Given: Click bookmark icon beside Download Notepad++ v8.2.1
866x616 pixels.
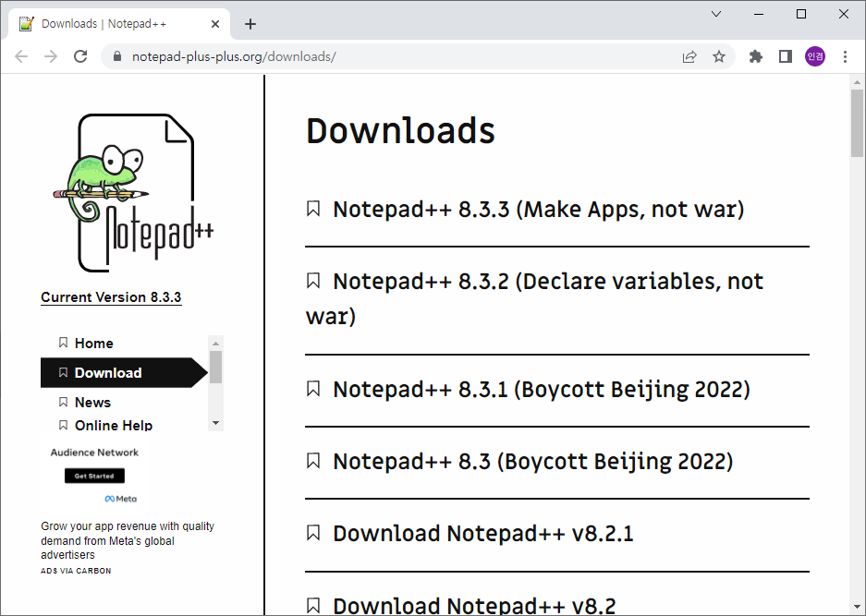Looking at the screenshot, I should tap(313, 533).
